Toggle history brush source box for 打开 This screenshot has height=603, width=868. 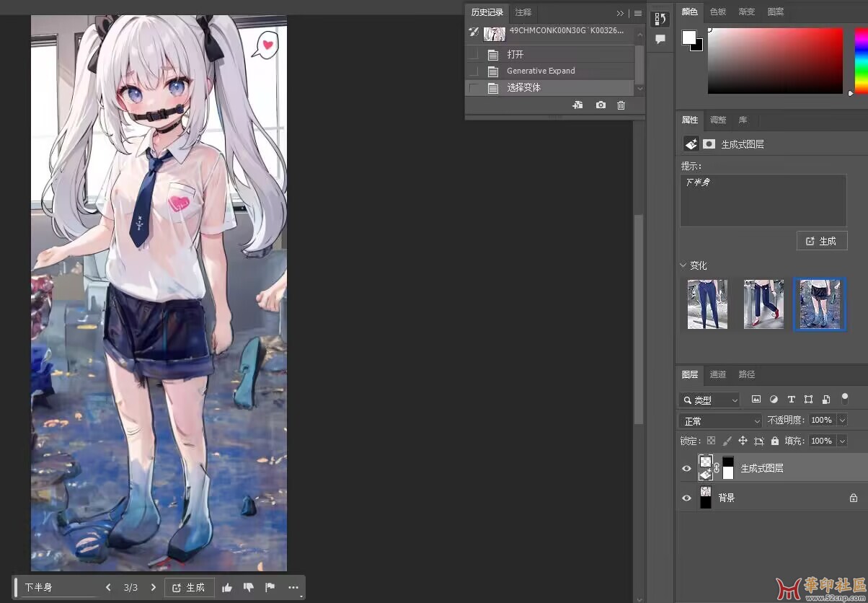[474, 54]
